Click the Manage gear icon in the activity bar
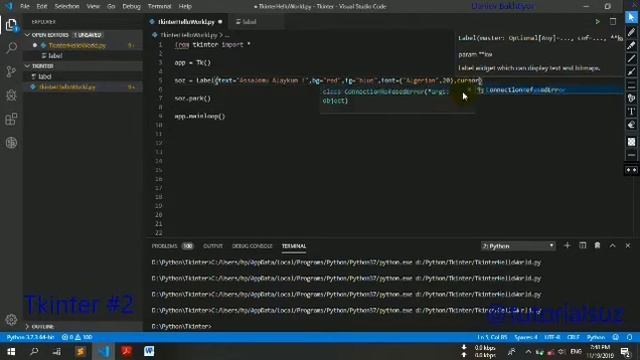This screenshot has width=640, height=360. click(11, 320)
